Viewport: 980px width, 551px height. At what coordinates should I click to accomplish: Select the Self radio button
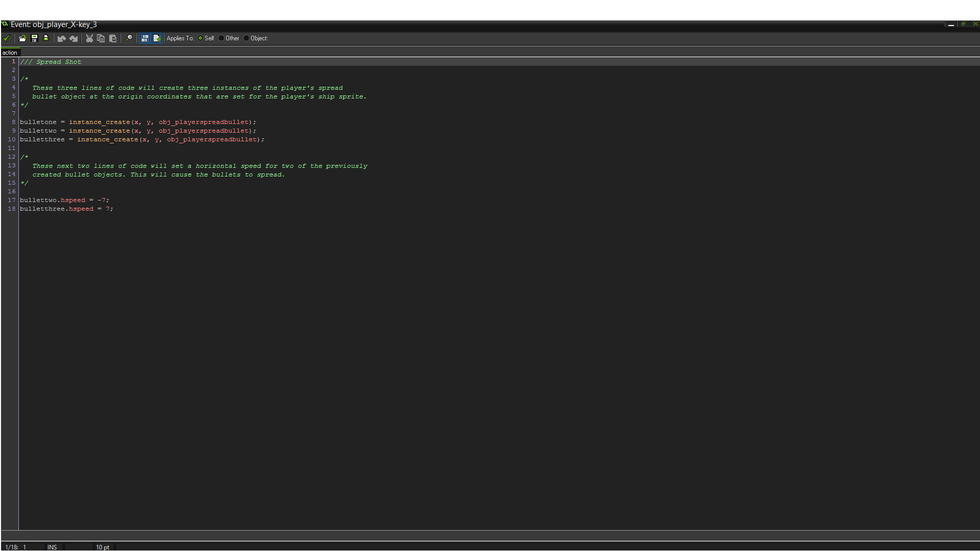click(201, 38)
